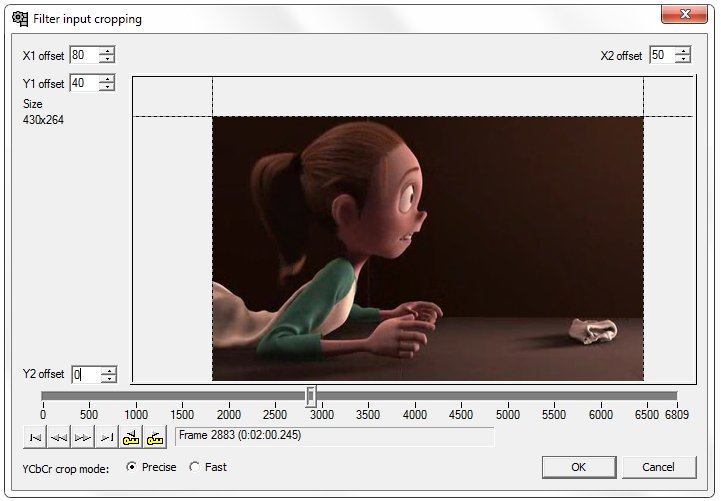Increase Y1 offset with up arrow
The image size is (721, 501).
(x=107, y=79)
